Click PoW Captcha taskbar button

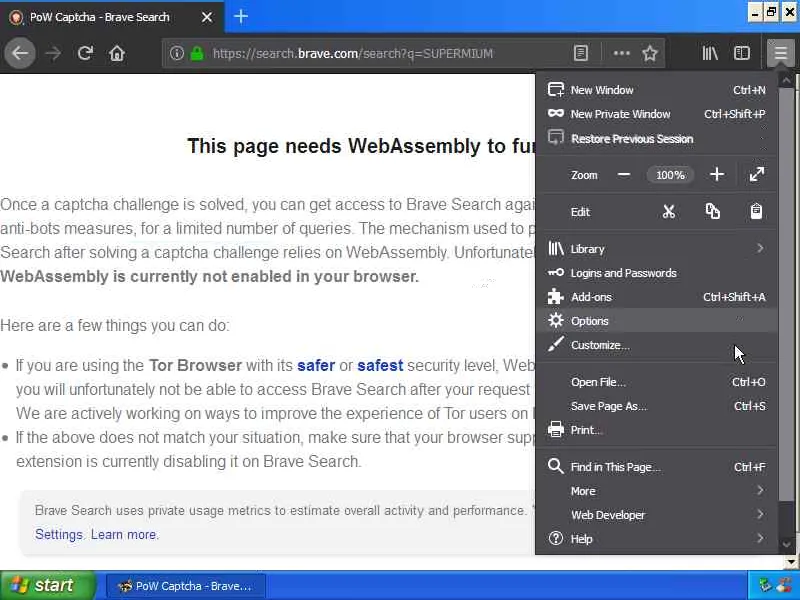point(186,586)
